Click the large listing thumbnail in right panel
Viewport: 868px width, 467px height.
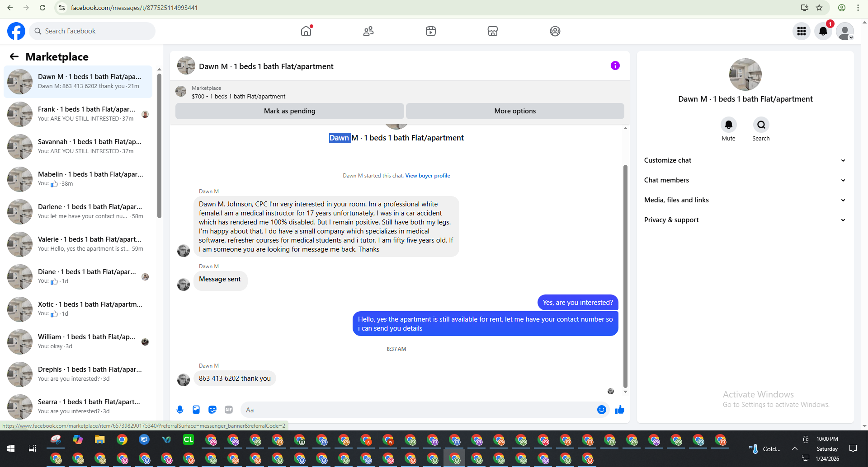pos(745,75)
